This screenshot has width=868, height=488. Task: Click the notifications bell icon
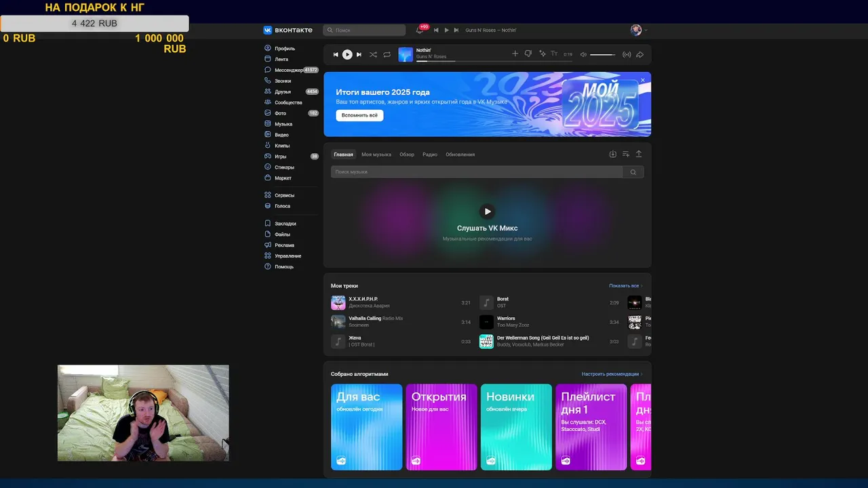point(419,30)
